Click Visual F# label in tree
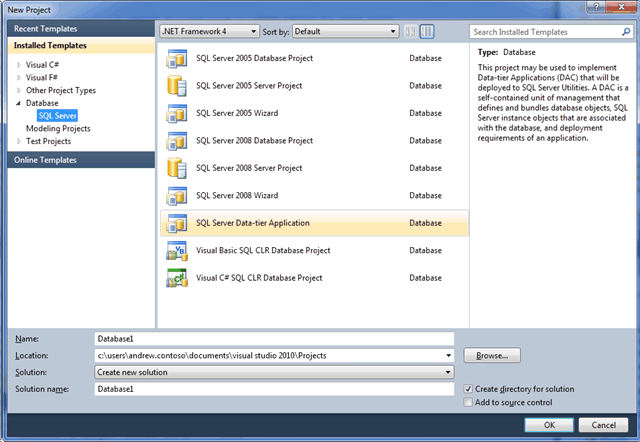 tap(42, 78)
